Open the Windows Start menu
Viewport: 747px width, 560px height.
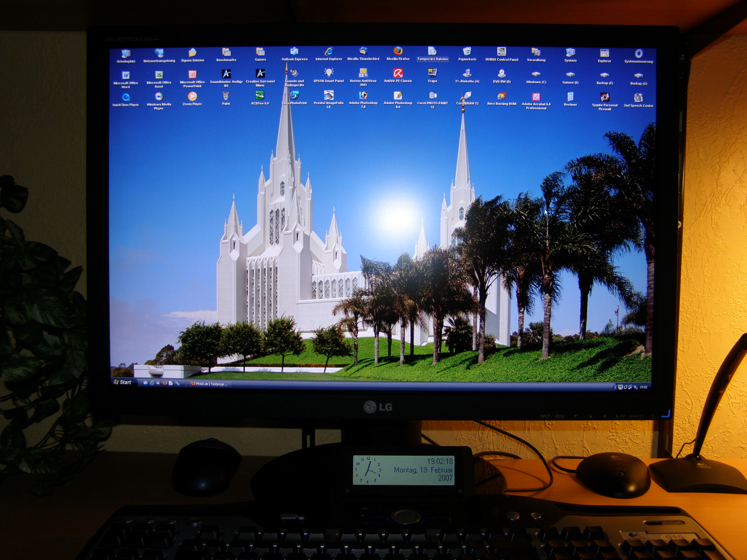click(123, 382)
